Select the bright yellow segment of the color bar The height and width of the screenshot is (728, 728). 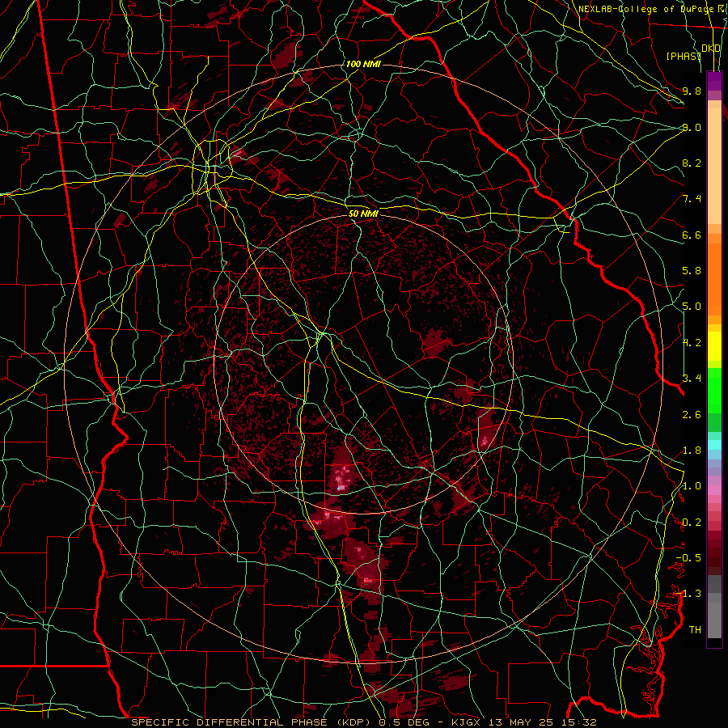point(714,346)
